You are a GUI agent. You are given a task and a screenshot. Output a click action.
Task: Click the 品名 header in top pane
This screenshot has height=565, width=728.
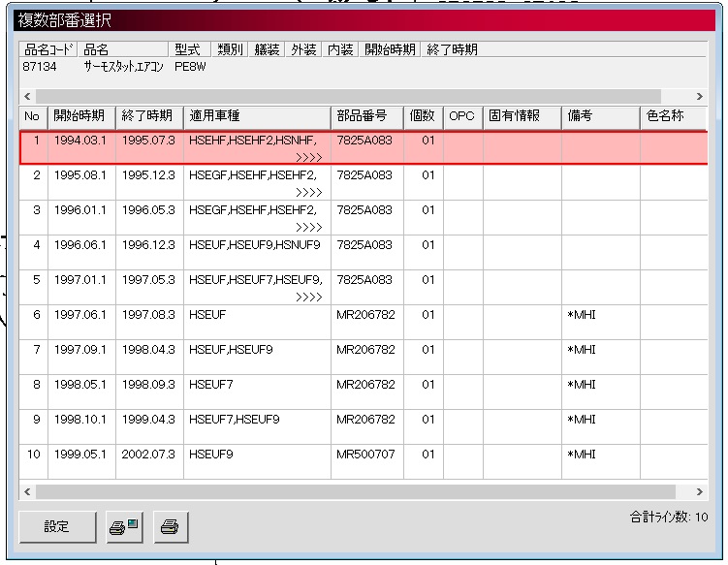click(123, 49)
